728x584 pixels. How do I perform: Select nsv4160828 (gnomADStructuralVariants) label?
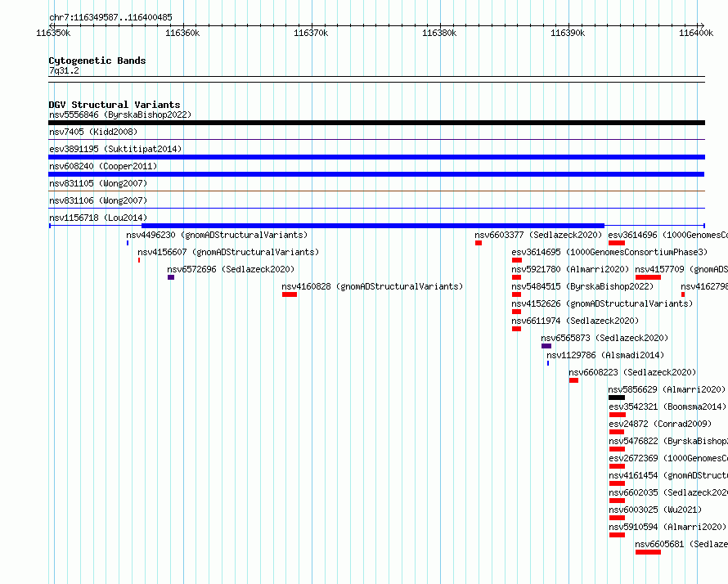click(372, 286)
